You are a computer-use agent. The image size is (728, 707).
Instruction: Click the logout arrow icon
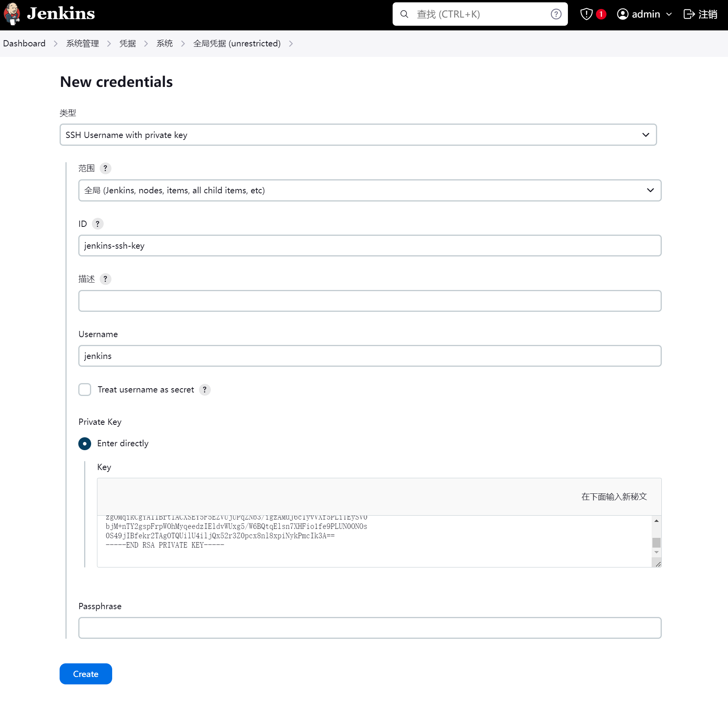(689, 14)
